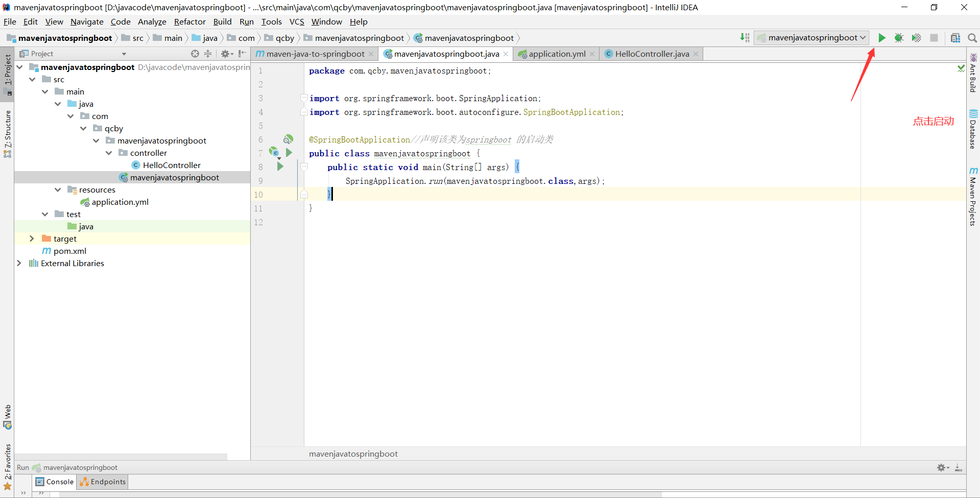Viewport: 980px width, 498px height.
Task: Open the Build menu
Action: point(222,21)
